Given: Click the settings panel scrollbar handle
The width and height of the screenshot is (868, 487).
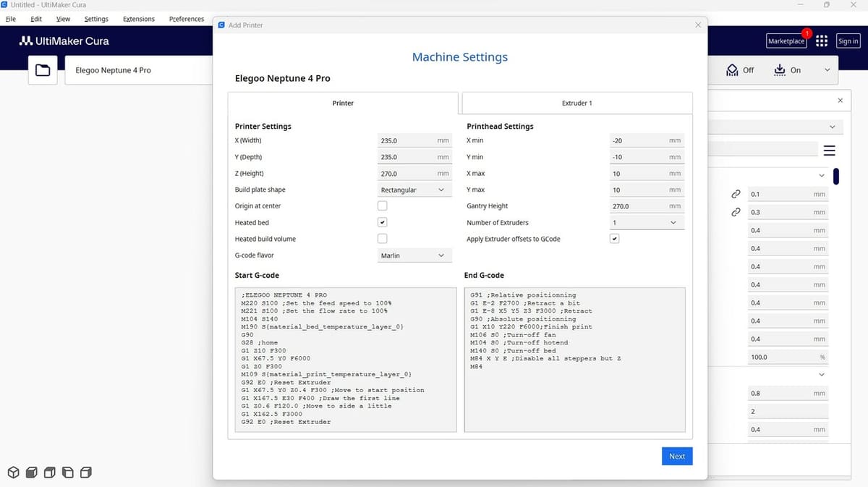Looking at the screenshot, I should (x=836, y=176).
